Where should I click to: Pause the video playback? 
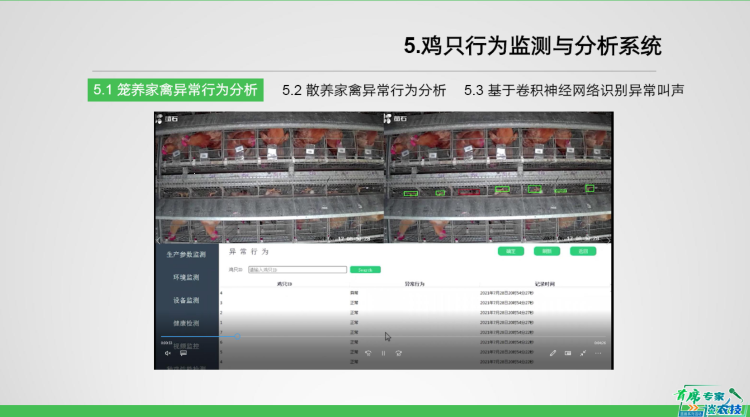point(383,353)
